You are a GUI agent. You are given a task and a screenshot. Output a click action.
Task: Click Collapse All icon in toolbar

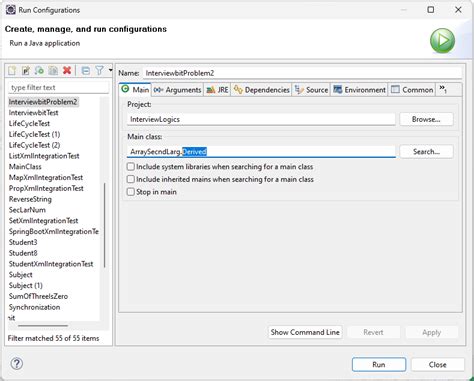point(86,71)
